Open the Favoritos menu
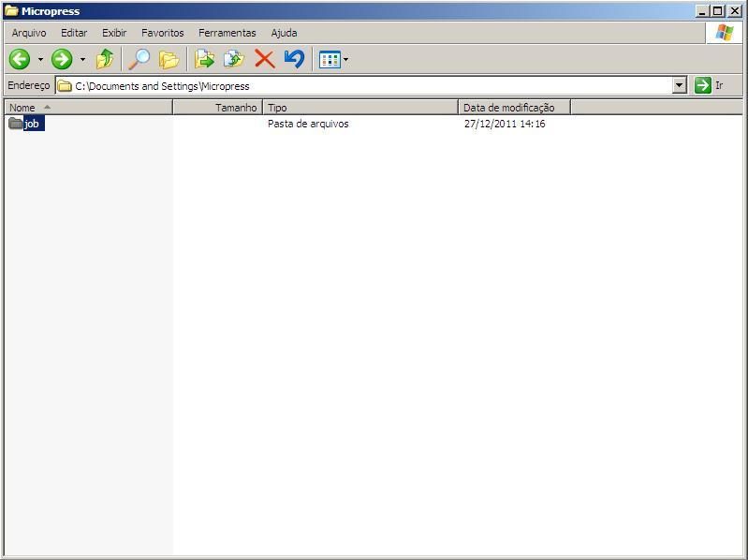 pyautogui.click(x=163, y=33)
